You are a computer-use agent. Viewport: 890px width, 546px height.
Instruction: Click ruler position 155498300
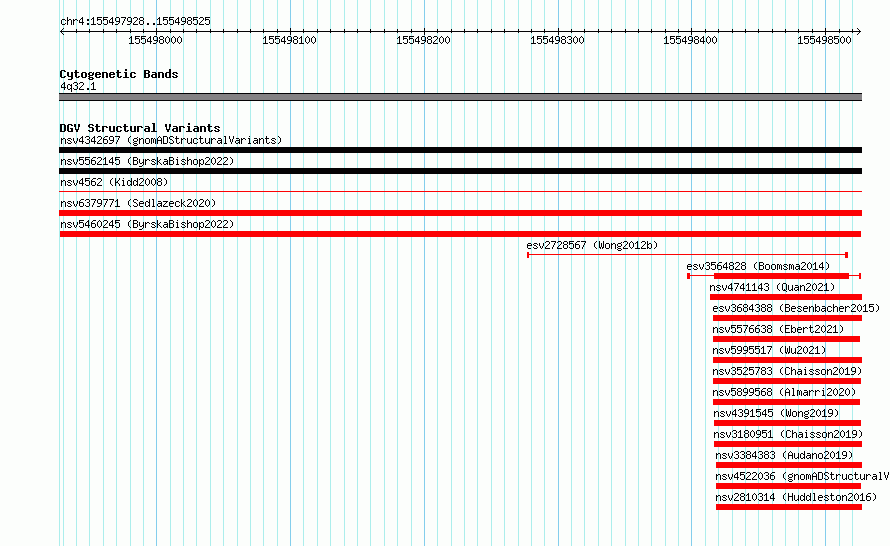pyautogui.click(x=557, y=40)
